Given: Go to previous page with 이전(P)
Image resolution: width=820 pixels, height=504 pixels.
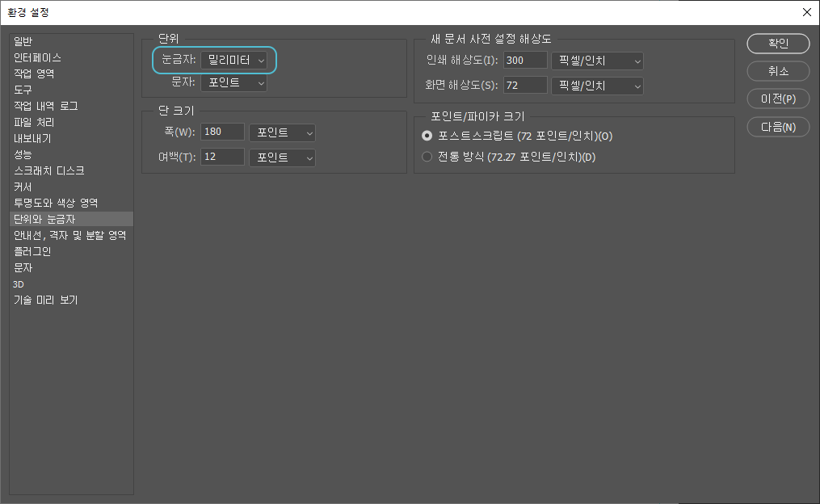Looking at the screenshot, I should tap(778, 99).
